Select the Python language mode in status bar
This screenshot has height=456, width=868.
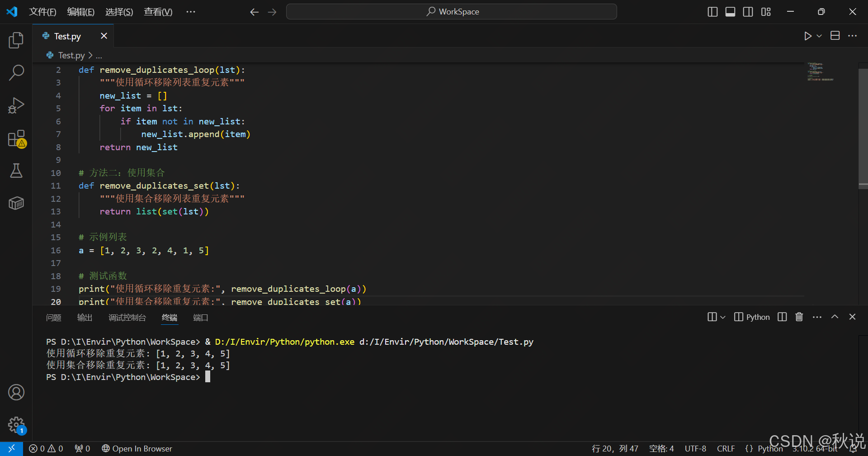point(770,449)
